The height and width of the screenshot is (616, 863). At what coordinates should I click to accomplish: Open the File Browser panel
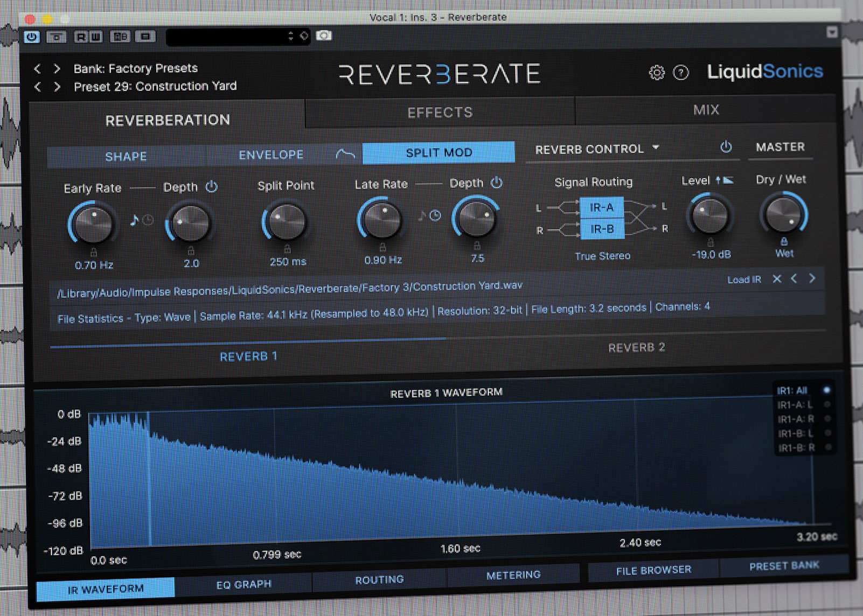pos(653,570)
